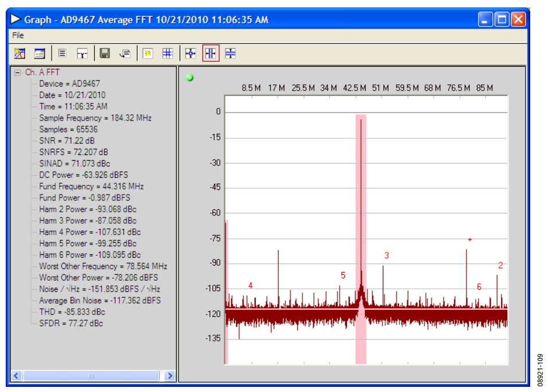The image size is (548, 392).
Task: Toggle the vertical cursors tool
Action: tap(211, 53)
